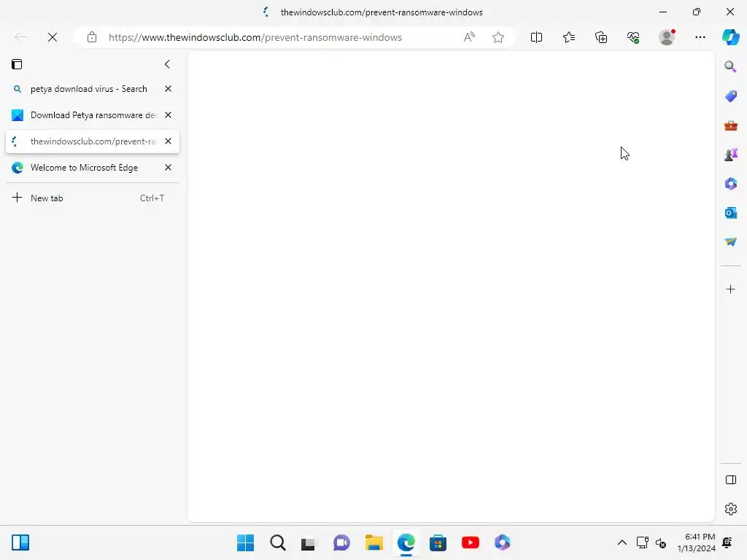Open the profile account icon
The height and width of the screenshot is (560, 747).
(667, 37)
